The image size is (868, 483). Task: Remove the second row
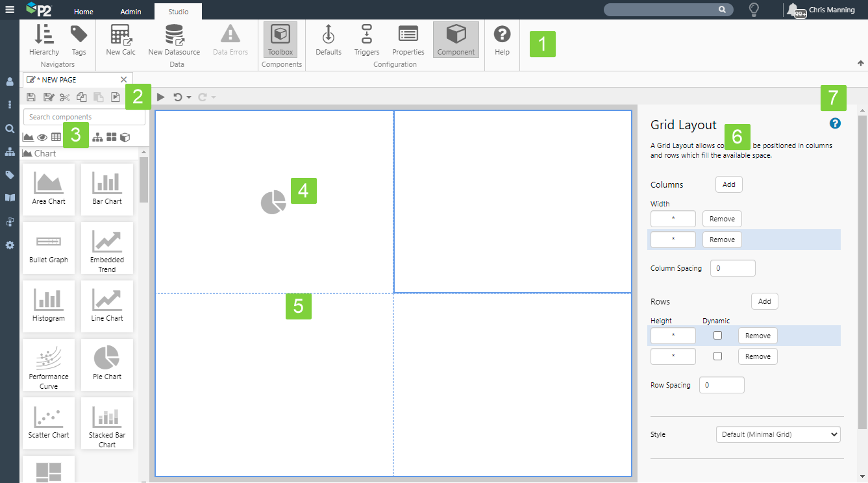(x=758, y=356)
